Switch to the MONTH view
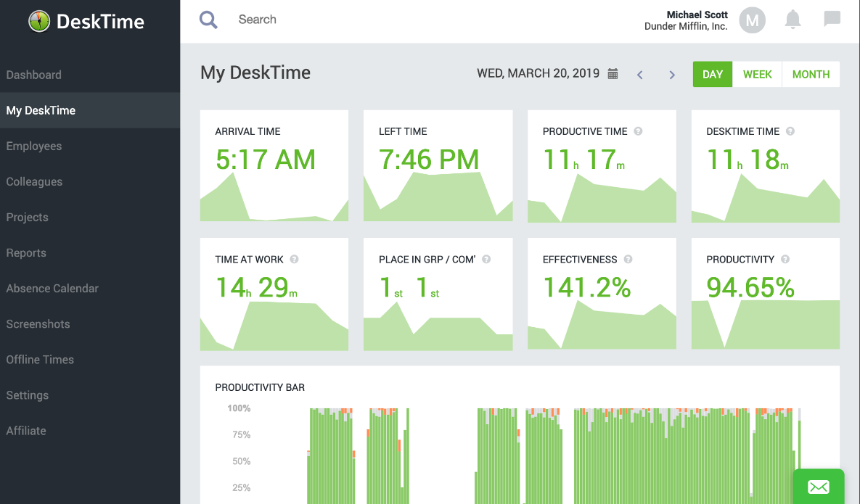 (x=811, y=75)
